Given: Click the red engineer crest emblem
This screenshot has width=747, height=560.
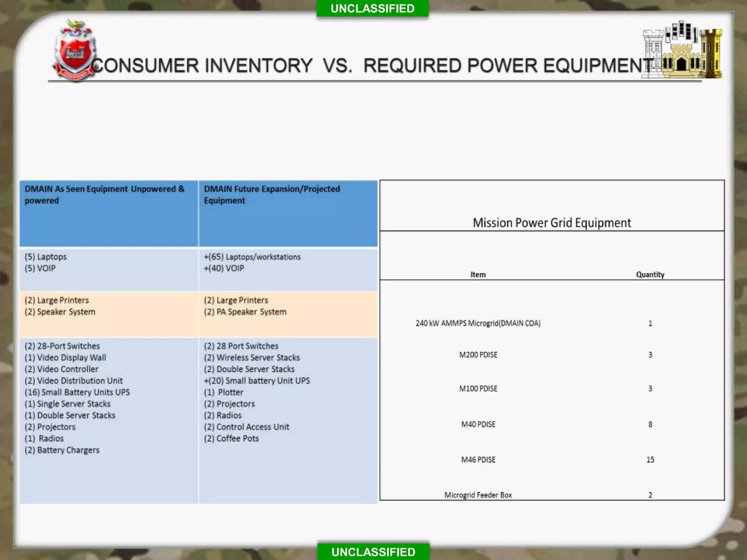Looking at the screenshot, I should coord(74,52).
